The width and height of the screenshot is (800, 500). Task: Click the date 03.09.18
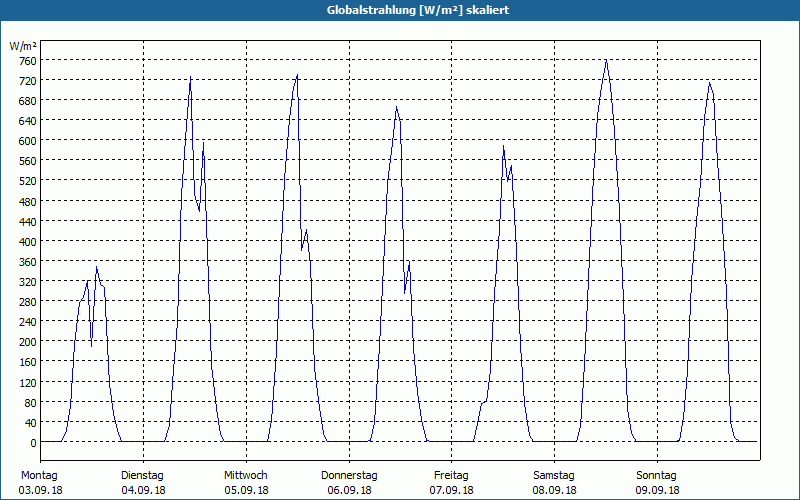coord(40,490)
